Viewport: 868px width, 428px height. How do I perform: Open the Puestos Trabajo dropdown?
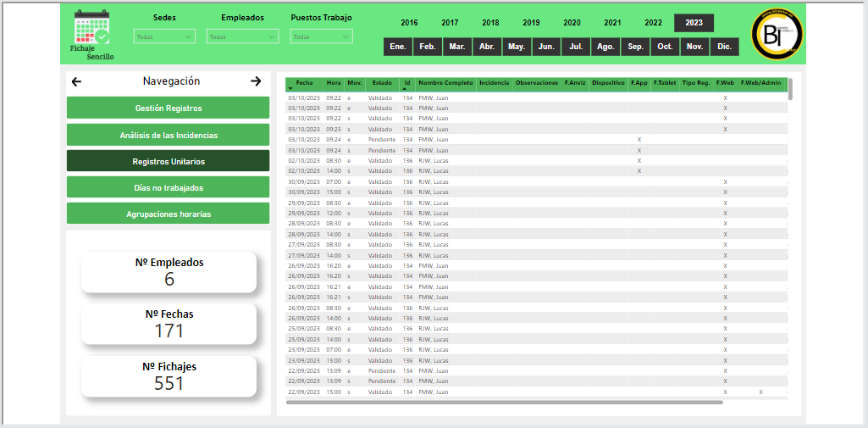click(x=321, y=36)
